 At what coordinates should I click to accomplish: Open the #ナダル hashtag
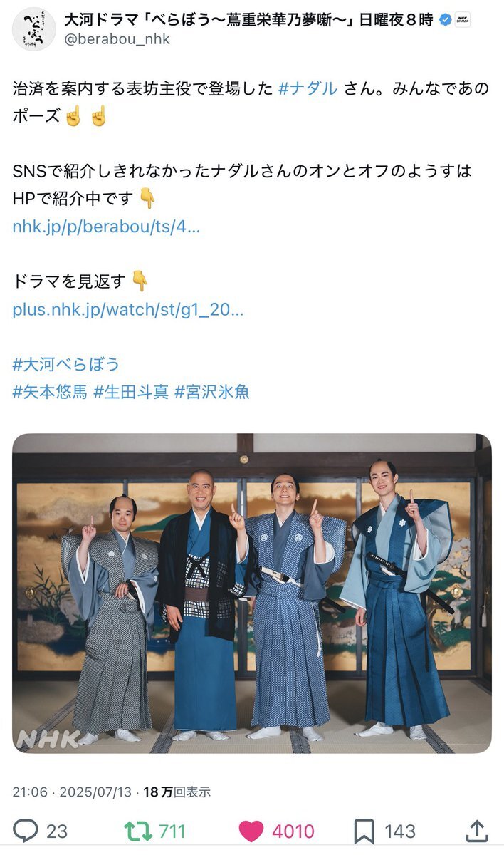(x=308, y=90)
